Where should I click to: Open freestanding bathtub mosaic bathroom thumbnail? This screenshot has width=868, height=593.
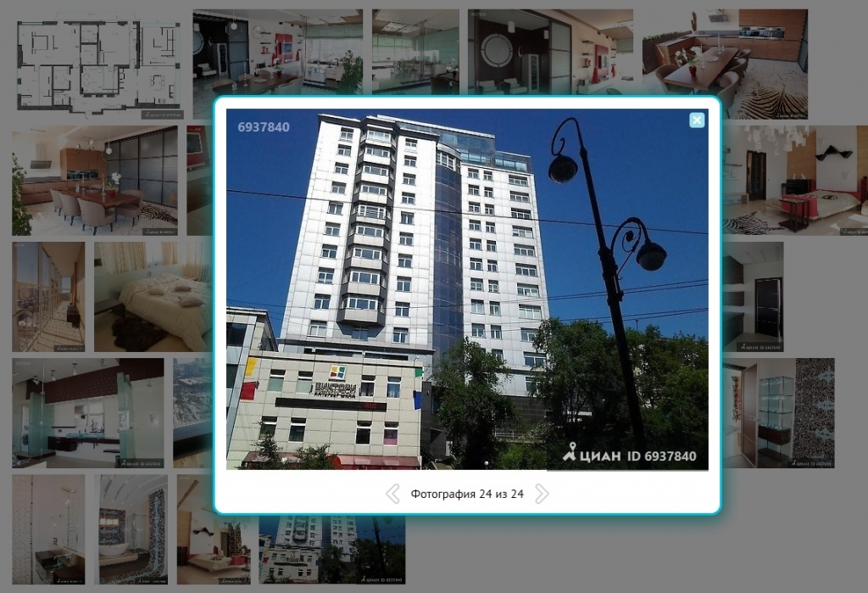coord(133,529)
